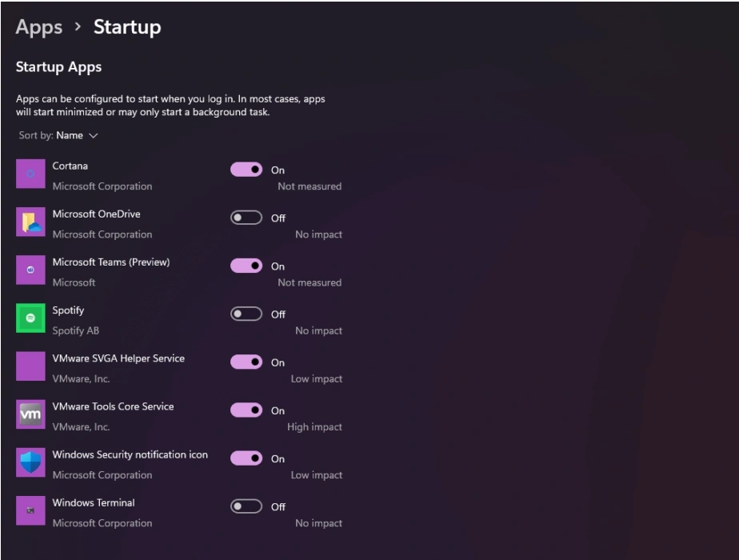739x560 pixels.
Task: Click the VMware SVGA Helper Service icon
Action: [x=30, y=366]
